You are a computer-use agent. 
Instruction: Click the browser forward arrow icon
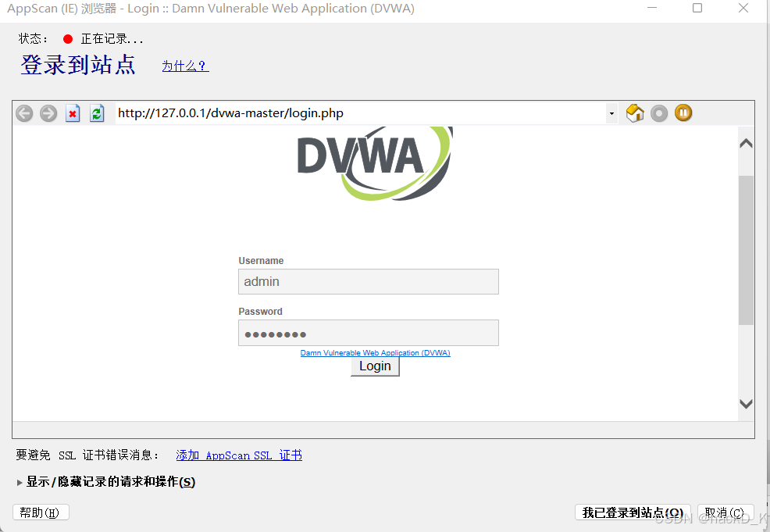tap(48, 113)
